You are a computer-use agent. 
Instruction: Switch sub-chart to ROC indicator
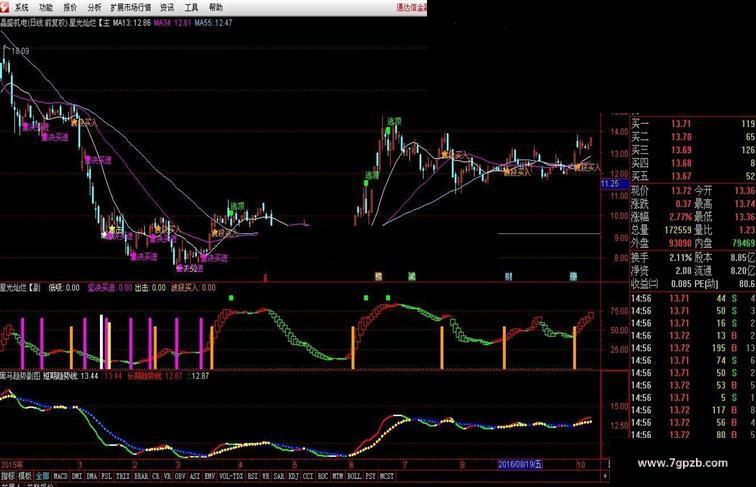click(x=323, y=476)
